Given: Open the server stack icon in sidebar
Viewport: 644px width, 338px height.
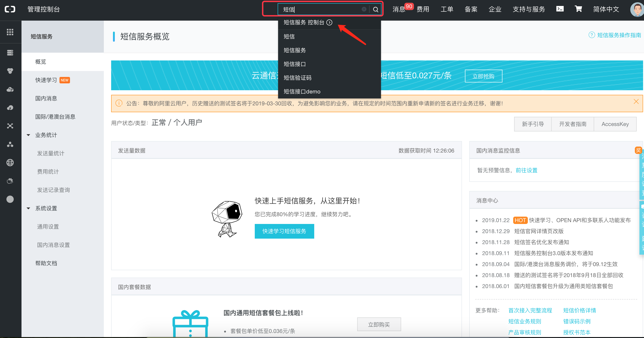Looking at the screenshot, I should (10, 53).
